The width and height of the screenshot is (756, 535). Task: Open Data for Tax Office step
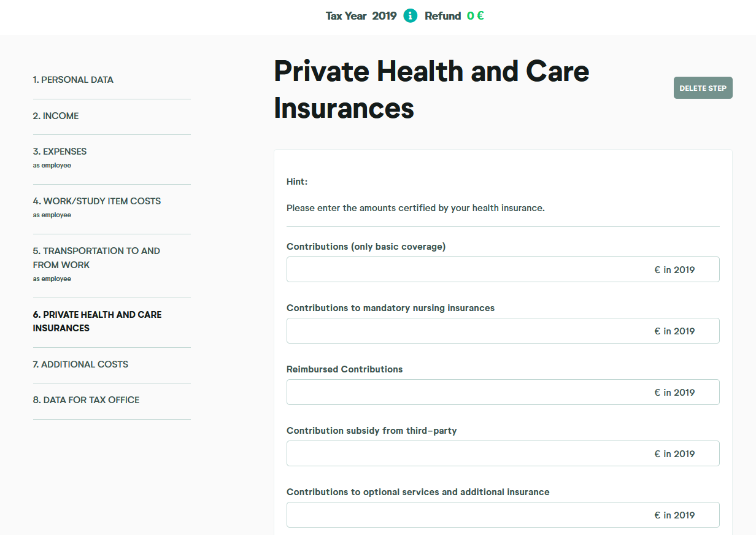[86, 400]
